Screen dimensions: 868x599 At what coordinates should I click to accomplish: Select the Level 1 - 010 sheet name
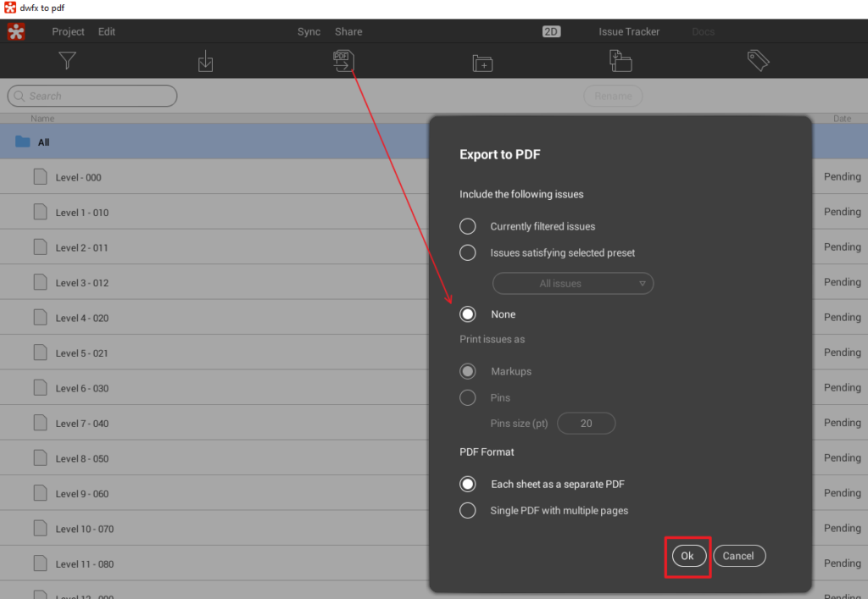click(82, 213)
